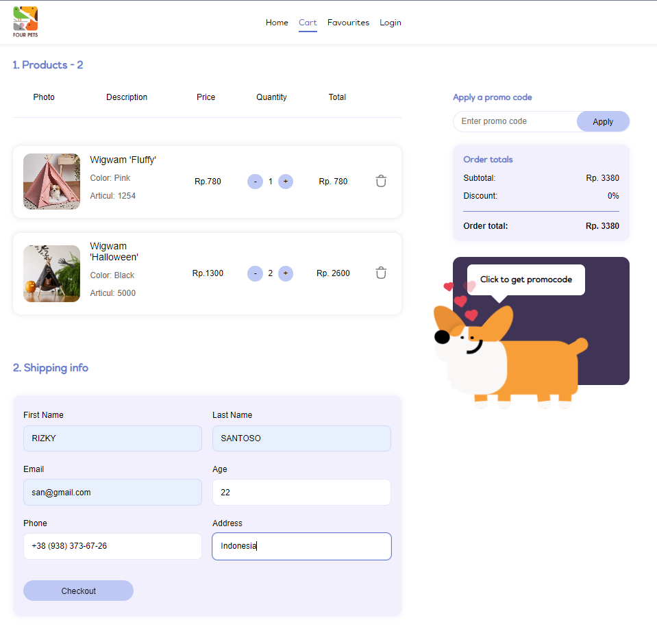Click the Email field containing san@gmail.com

point(112,492)
